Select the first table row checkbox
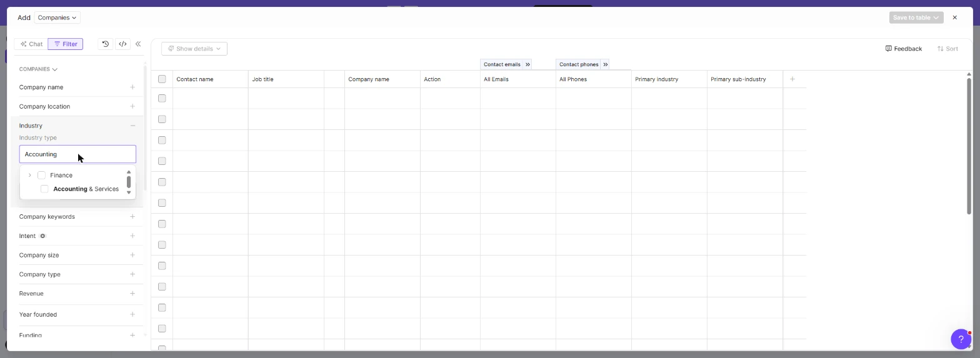 pyautogui.click(x=162, y=98)
